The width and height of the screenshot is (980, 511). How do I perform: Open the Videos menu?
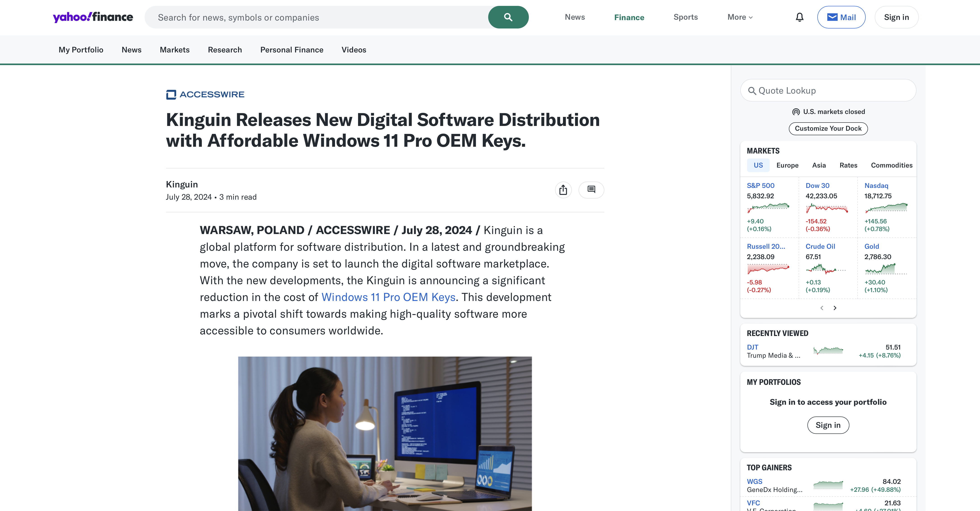click(354, 50)
